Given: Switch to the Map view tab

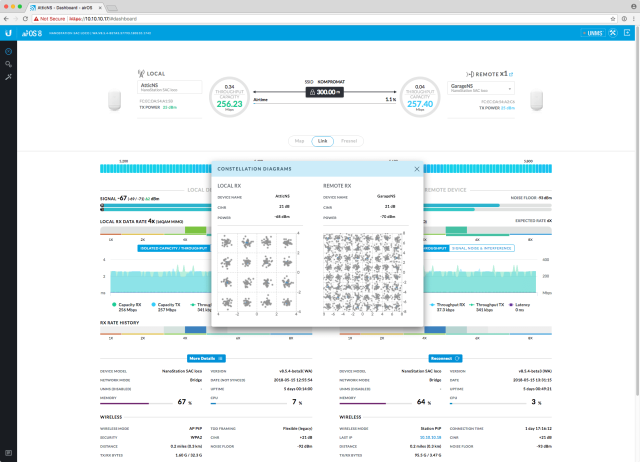Looking at the screenshot, I should pos(298,141).
